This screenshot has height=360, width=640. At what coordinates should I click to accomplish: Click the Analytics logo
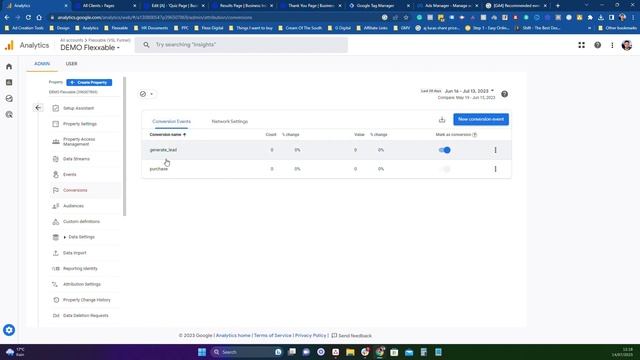point(9,45)
